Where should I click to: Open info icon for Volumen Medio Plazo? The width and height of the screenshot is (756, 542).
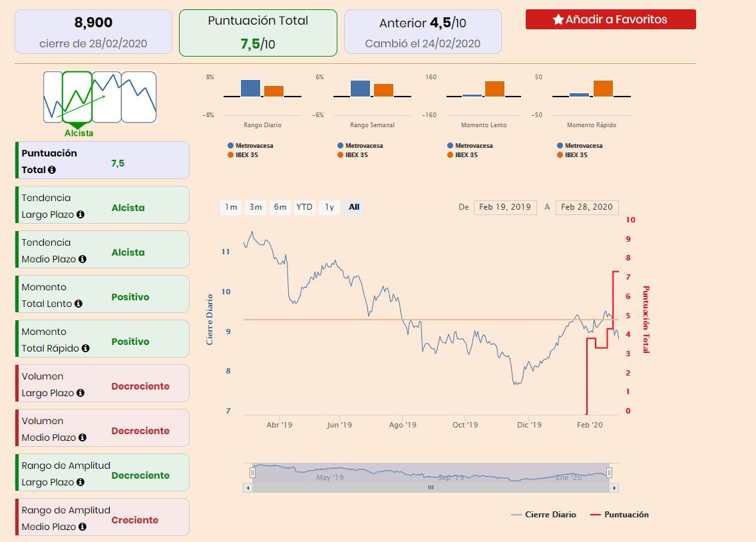[83, 437]
